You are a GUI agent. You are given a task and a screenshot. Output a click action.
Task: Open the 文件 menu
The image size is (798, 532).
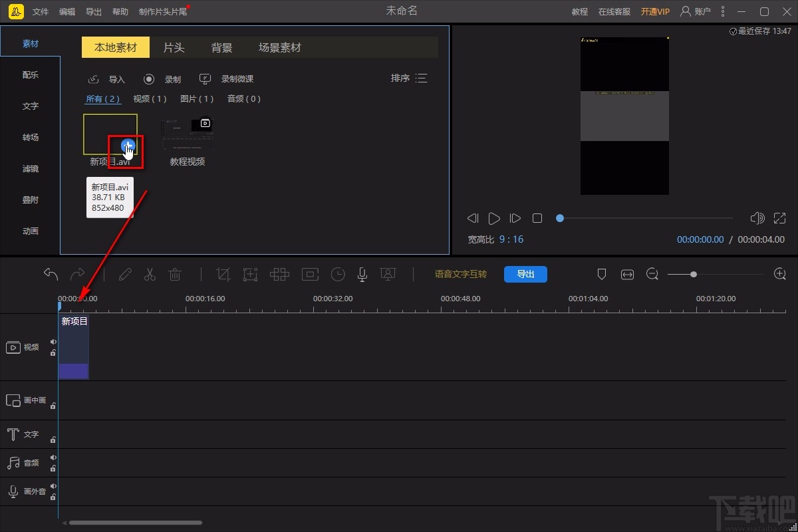tap(41, 12)
